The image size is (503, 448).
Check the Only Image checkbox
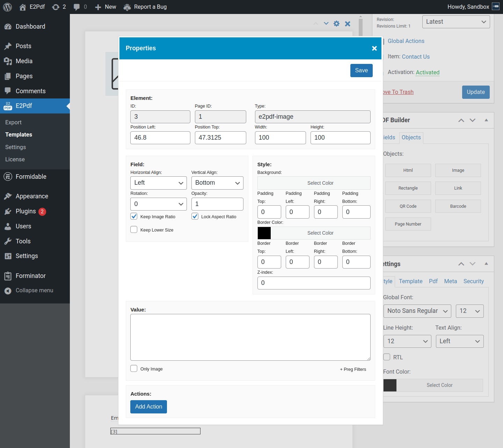(x=134, y=369)
